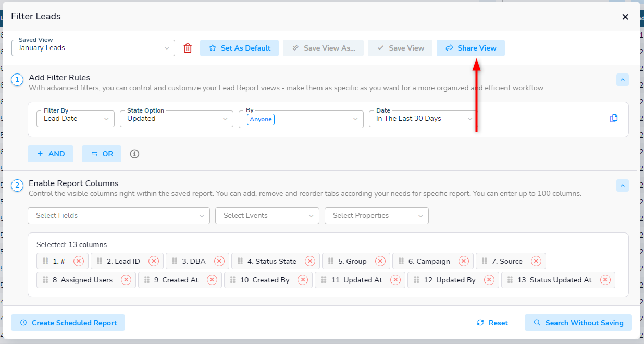
Task: Set current view as default
Action: click(239, 48)
